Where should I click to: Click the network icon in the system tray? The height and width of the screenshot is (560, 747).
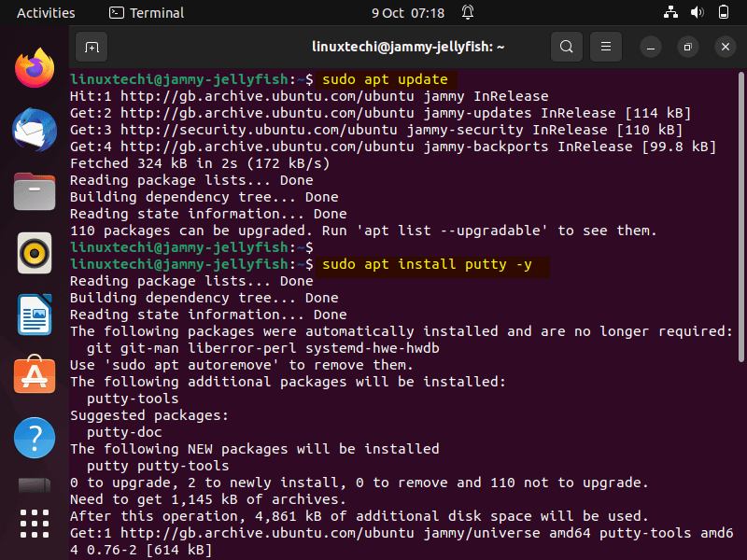pyautogui.click(x=671, y=13)
